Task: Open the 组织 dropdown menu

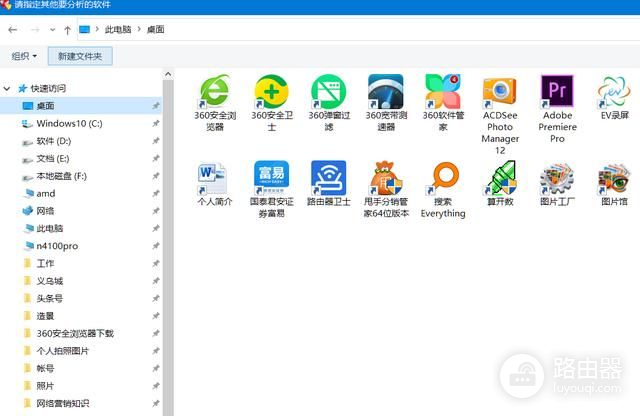Action: click(x=24, y=56)
